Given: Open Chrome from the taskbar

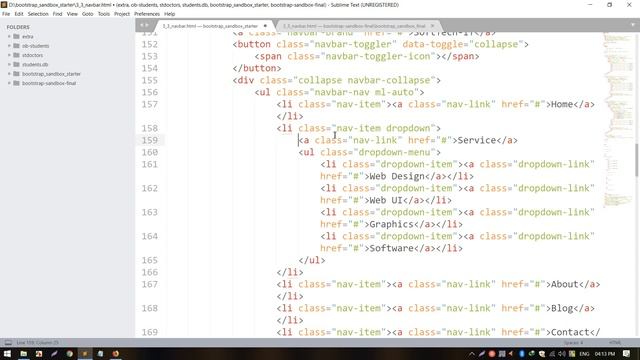Looking at the screenshot, I should click(x=69, y=353).
